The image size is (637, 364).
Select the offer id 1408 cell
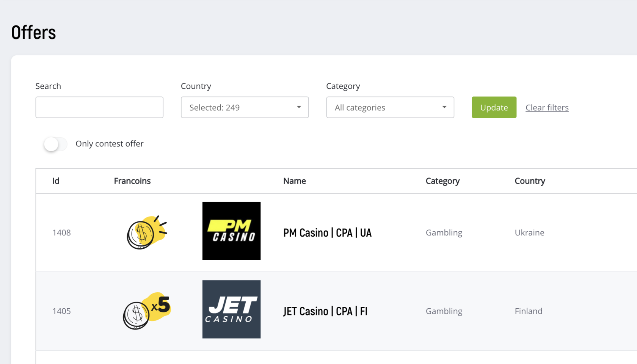(61, 232)
